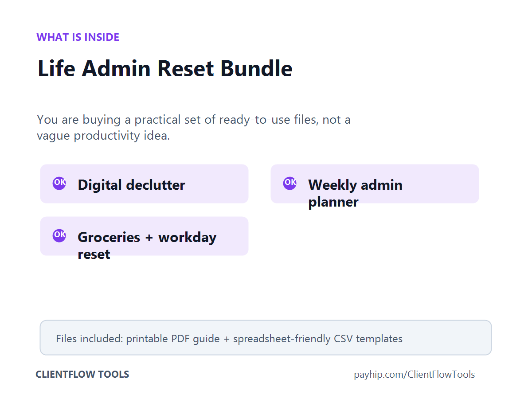Click the OK badge beside Weekly admin planner

click(x=290, y=183)
